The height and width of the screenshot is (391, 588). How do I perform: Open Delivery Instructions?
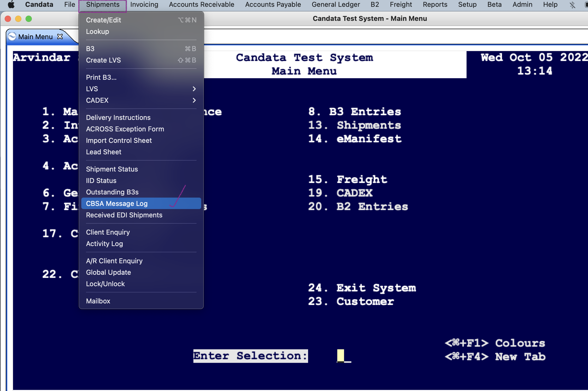pos(141,118)
